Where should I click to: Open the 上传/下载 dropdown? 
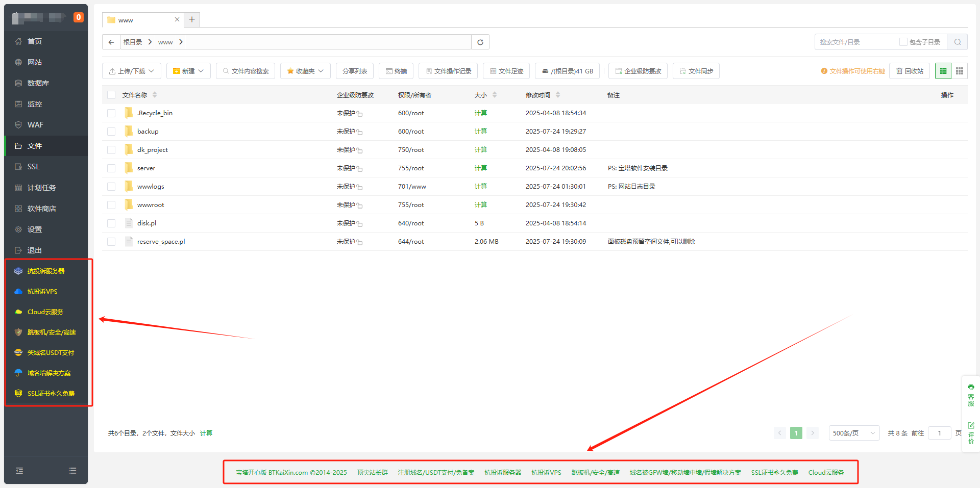132,71
